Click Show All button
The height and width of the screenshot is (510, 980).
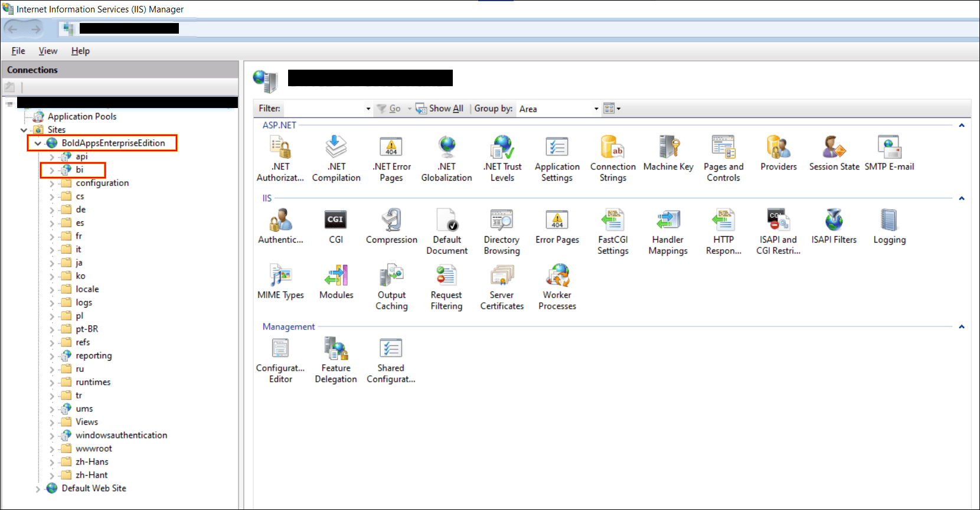click(x=440, y=109)
